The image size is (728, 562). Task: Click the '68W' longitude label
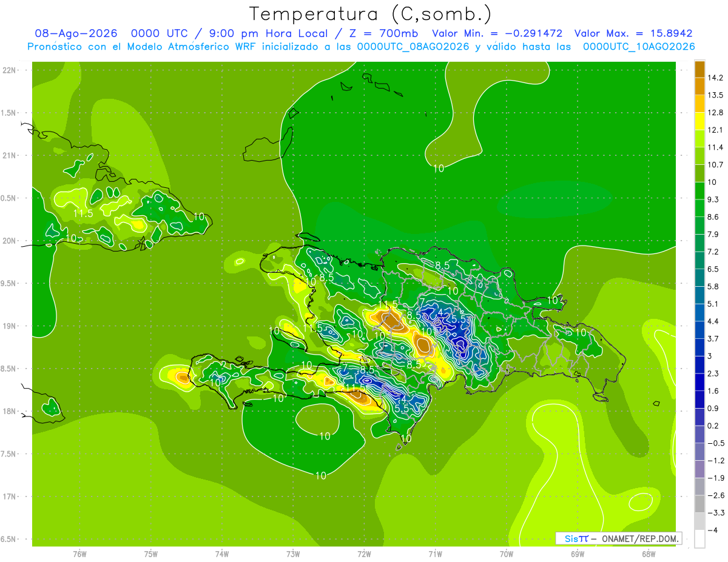649,554
